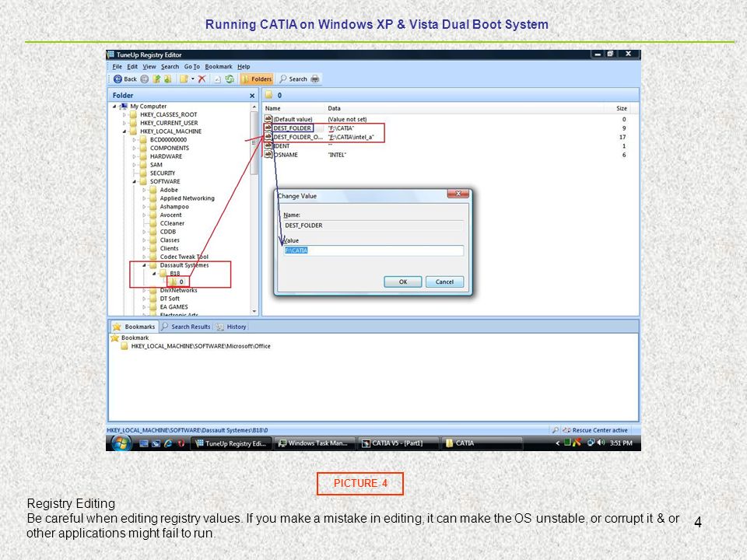Select the SAM key in the tree
747x560 pixels.
pyautogui.click(x=156, y=165)
